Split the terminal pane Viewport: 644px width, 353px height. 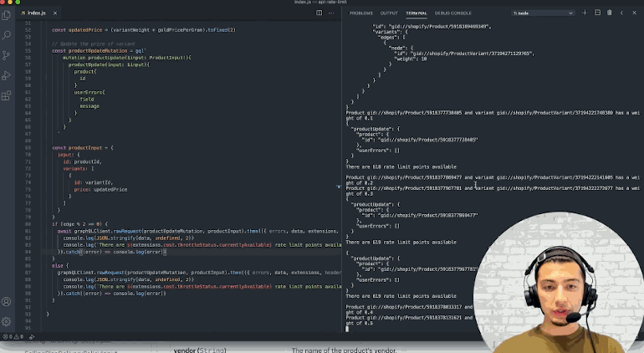tap(598, 13)
